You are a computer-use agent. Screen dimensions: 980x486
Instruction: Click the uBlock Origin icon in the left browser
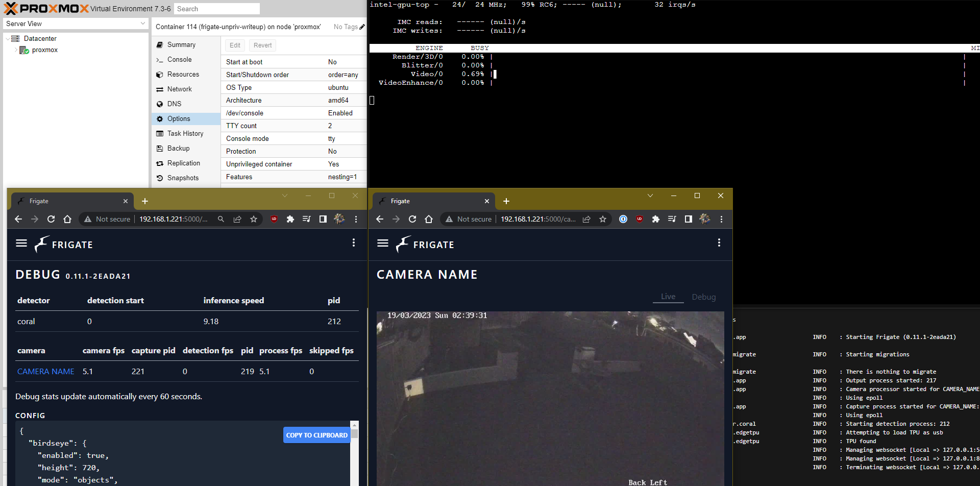(274, 219)
